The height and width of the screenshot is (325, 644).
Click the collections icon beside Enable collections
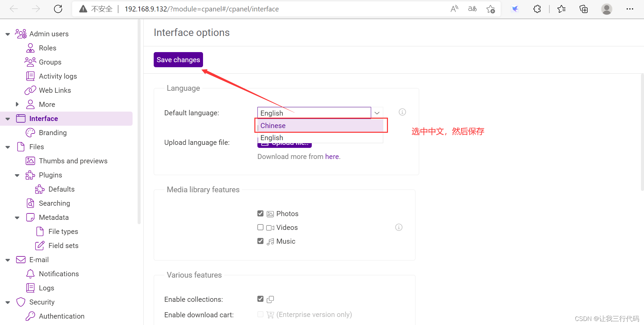click(x=270, y=299)
